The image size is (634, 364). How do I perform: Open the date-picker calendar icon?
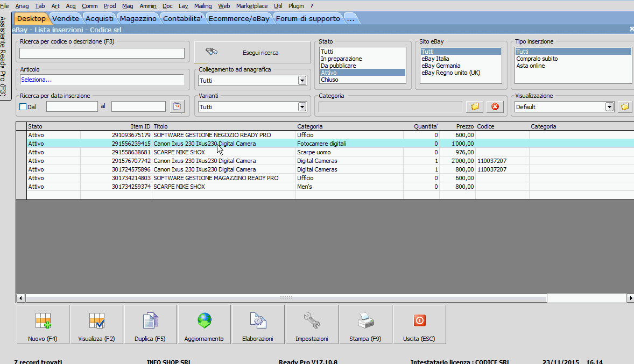[177, 106]
